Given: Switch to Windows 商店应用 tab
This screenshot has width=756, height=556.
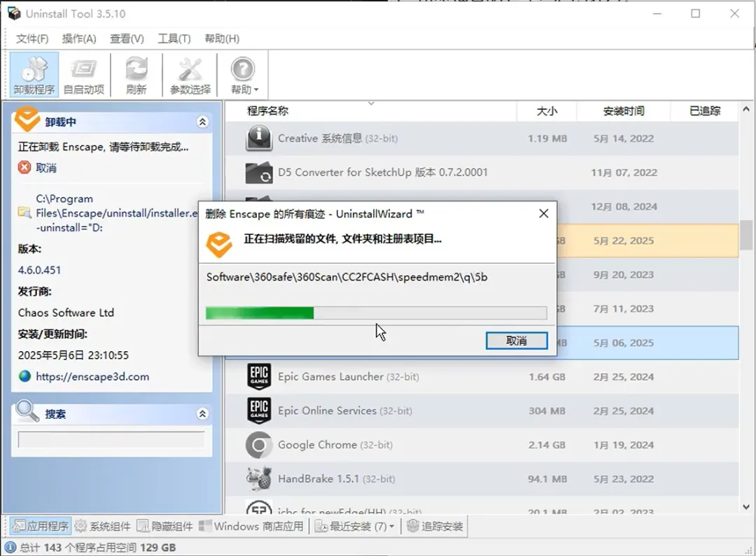Looking at the screenshot, I should click(x=251, y=526).
